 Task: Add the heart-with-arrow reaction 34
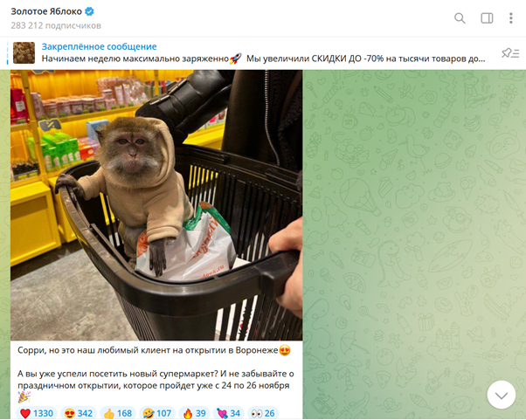(229, 413)
